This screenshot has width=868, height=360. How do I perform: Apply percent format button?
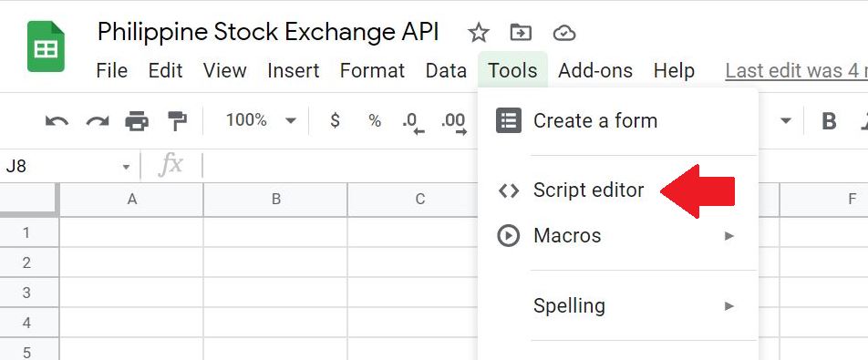375,120
